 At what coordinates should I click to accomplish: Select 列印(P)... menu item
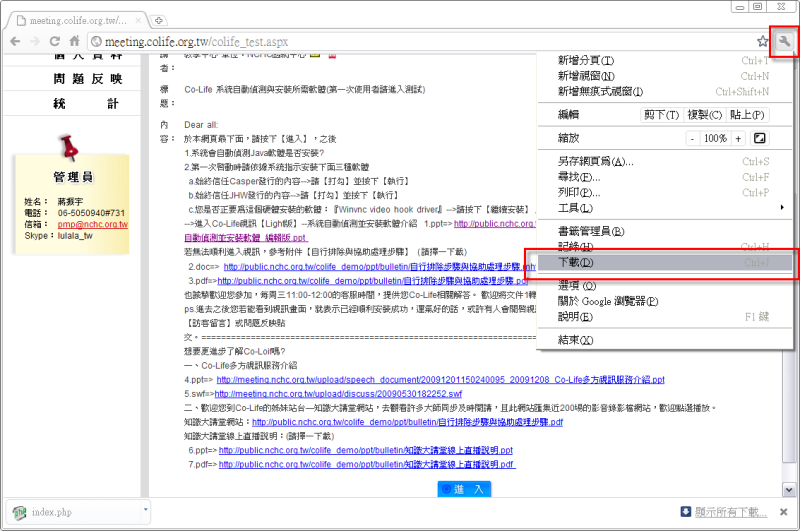pyautogui.click(x=665, y=192)
